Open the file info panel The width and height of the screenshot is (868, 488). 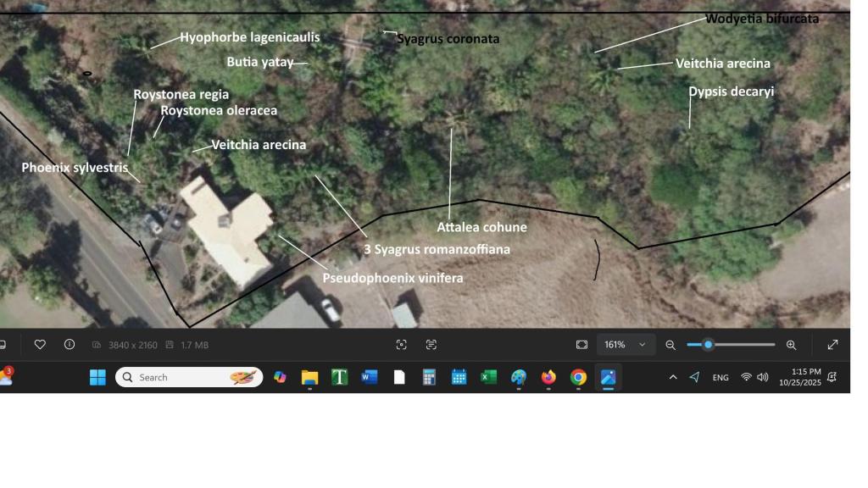[x=70, y=345]
